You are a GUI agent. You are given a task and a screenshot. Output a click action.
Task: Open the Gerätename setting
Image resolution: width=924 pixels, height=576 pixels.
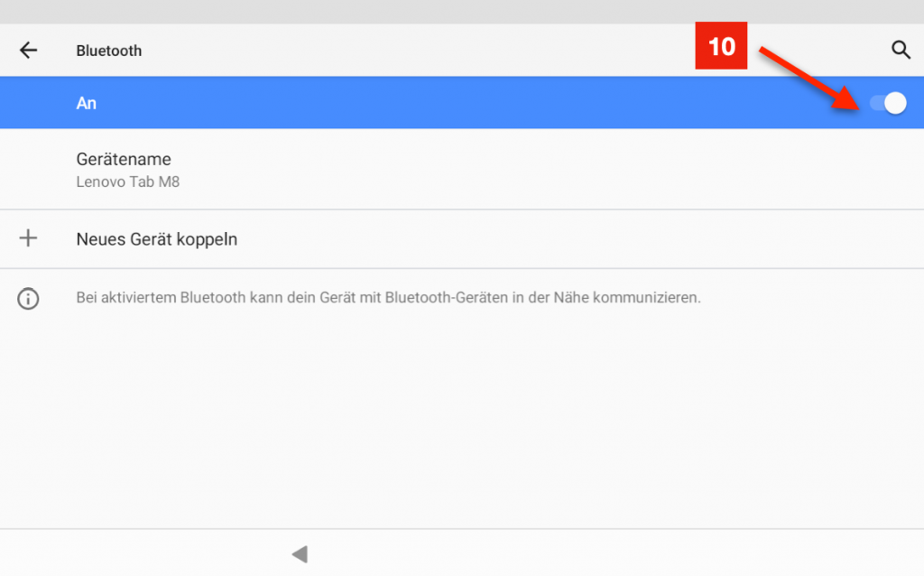(124, 160)
